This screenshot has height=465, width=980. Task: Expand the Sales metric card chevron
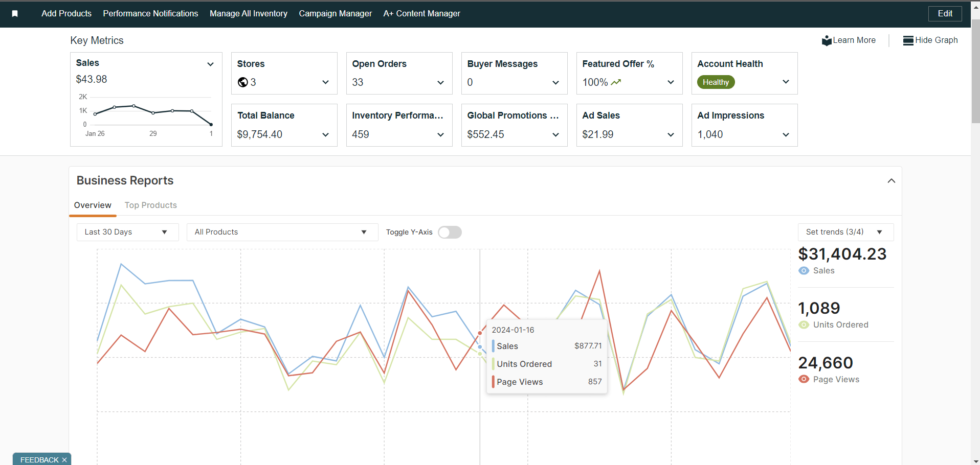point(210,64)
